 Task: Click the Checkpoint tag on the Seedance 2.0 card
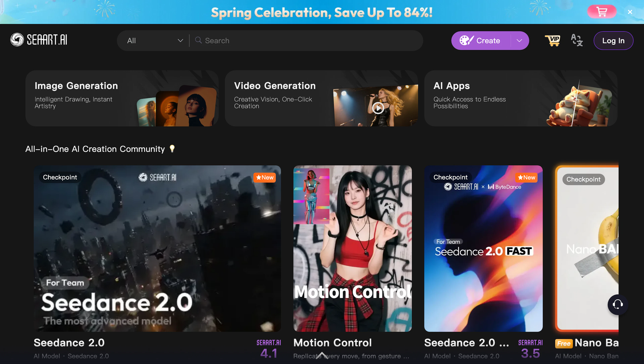click(x=60, y=177)
